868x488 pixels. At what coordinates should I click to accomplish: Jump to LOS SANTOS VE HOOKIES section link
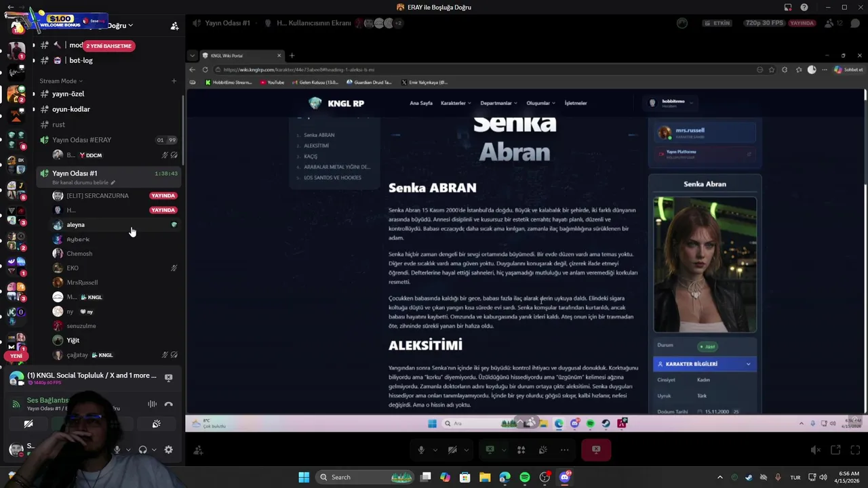[x=332, y=178]
